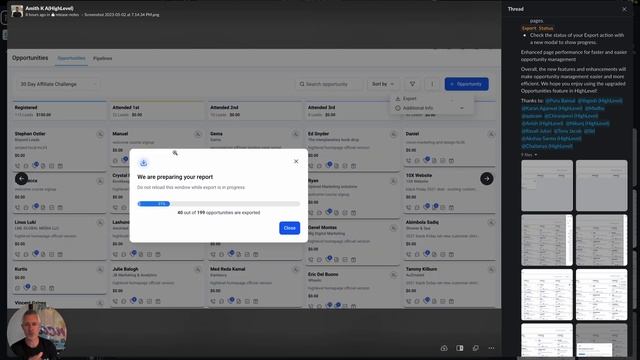Click Amith K A's avatar in the header
Screen dimensions: 640x360
click(x=17, y=11)
